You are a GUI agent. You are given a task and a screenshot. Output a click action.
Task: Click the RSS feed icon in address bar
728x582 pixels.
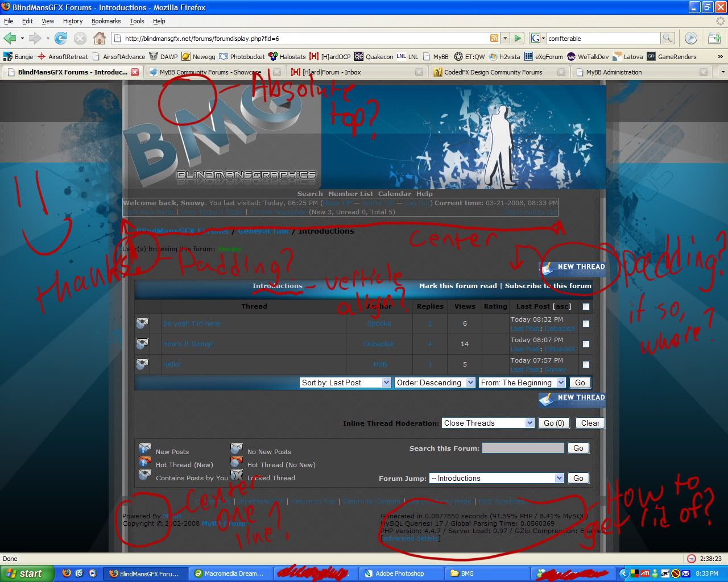coord(494,39)
